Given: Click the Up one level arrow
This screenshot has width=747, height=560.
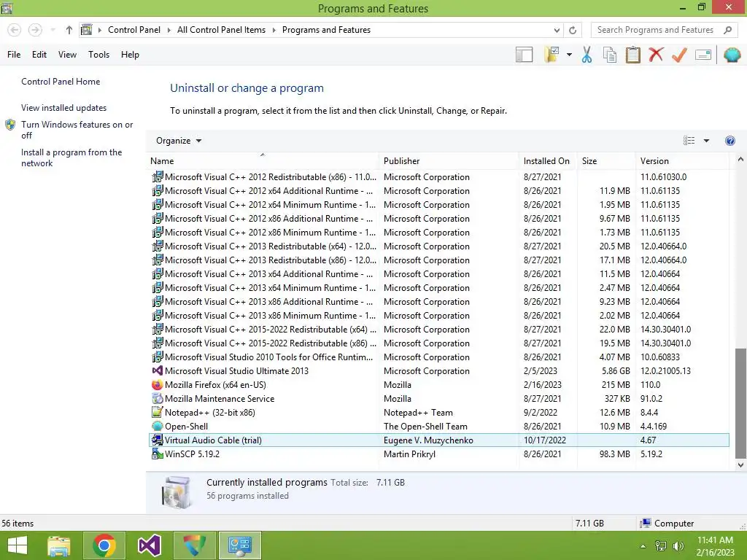Looking at the screenshot, I should pyautogui.click(x=69, y=30).
